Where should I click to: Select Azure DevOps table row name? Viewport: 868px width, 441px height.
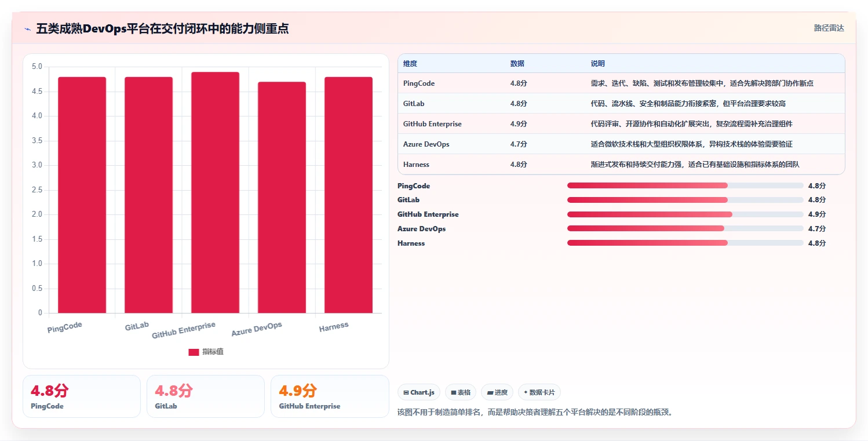(x=426, y=144)
